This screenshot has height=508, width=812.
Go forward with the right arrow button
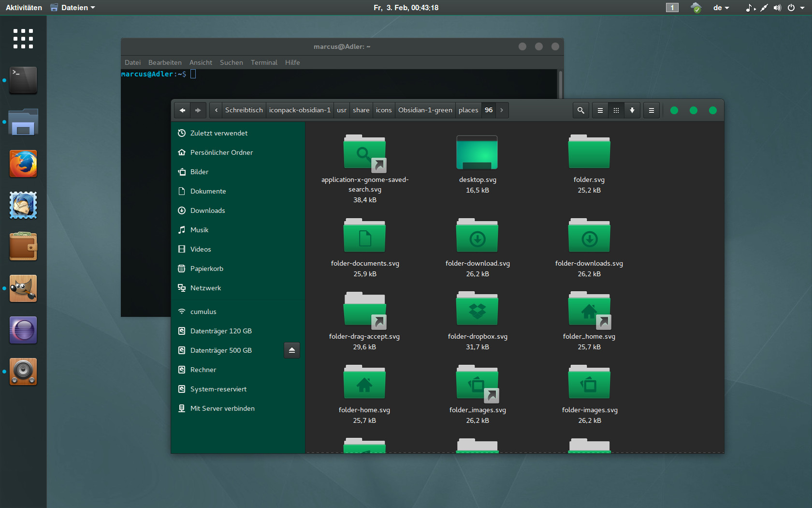click(x=198, y=110)
